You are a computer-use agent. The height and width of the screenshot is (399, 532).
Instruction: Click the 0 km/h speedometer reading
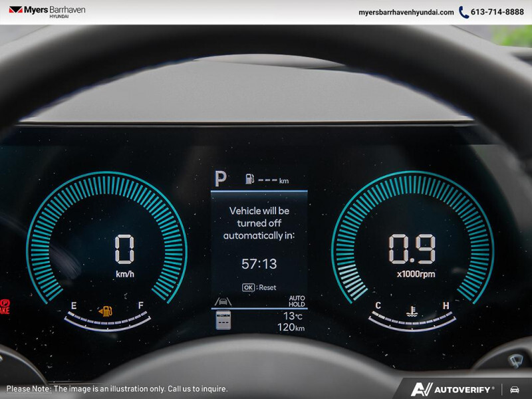pyautogui.click(x=124, y=250)
